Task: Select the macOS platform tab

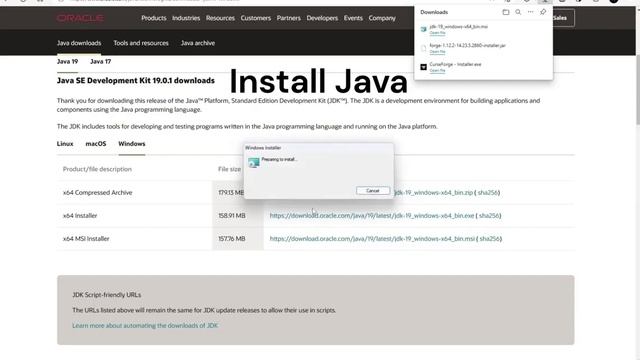Action: [96, 144]
